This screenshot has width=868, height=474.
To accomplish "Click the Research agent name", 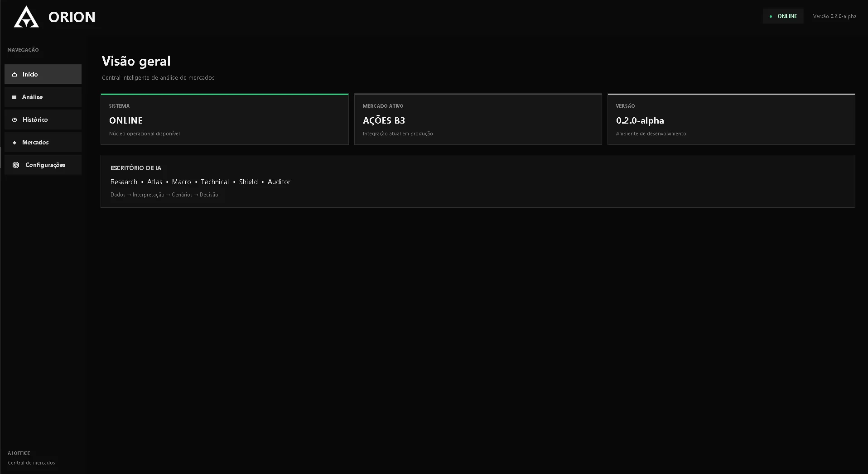I will click(124, 182).
